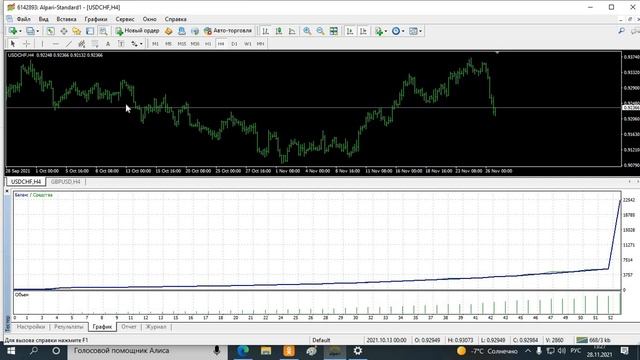Open the Настройки tester tab
The width and height of the screenshot is (640, 360).
(x=31, y=327)
